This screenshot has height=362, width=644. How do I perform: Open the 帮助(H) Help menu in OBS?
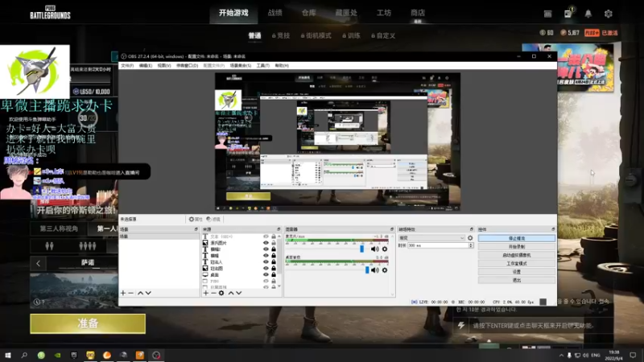(x=282, y=66)
